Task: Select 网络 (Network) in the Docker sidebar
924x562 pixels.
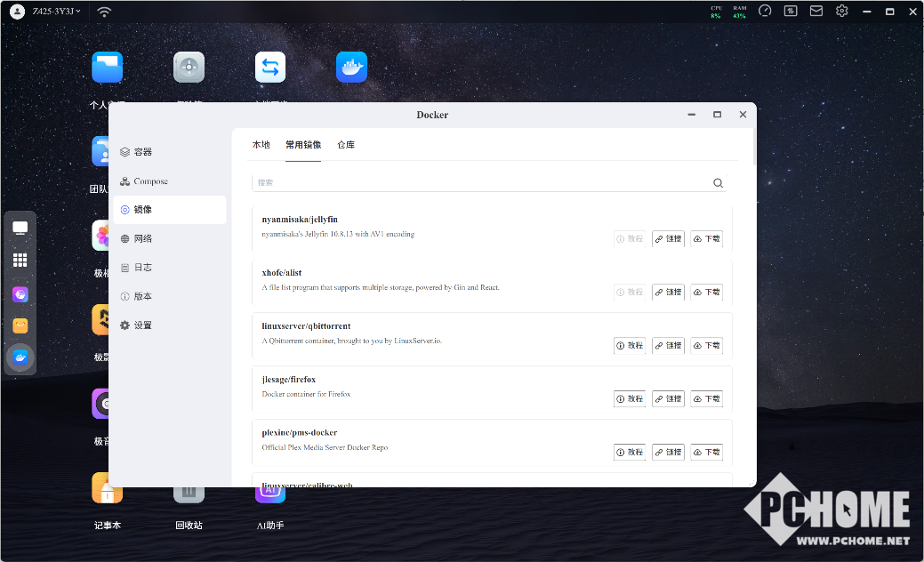Action: coord(142,238)
